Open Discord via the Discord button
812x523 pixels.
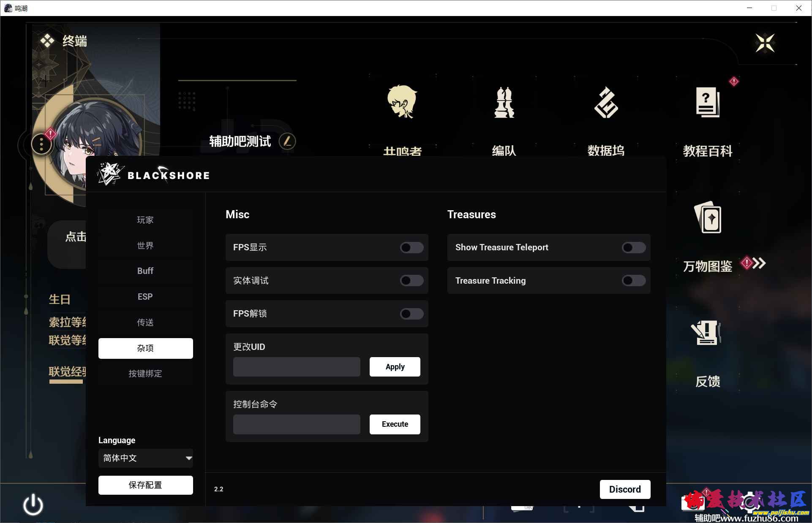click(x=625, y=489)
